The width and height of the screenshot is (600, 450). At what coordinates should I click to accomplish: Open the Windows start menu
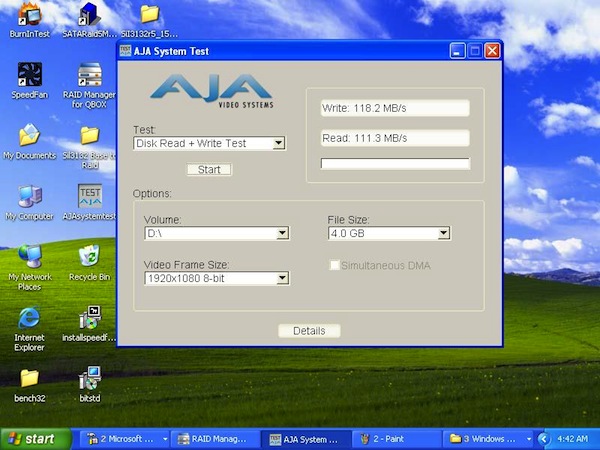pyautogui.click(x=36, y=439)
